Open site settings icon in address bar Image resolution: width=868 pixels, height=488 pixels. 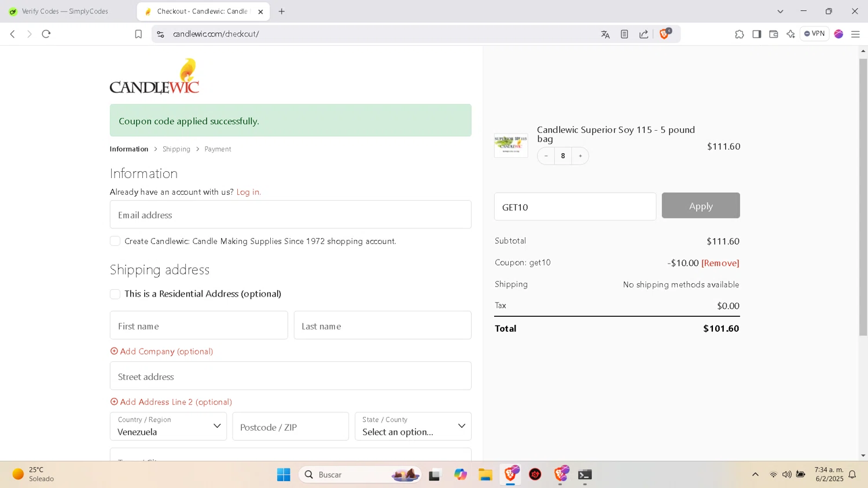coord(161,34)
